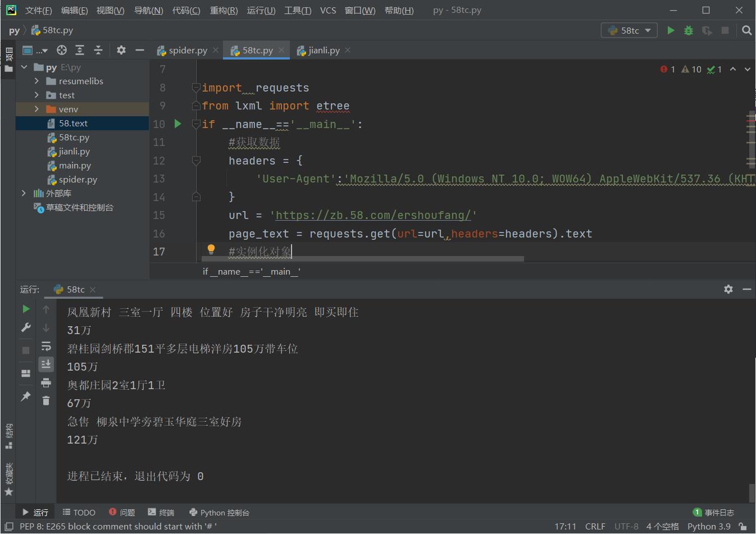Click the warnings count indicator showing 10
The image size is (756, 534).
click(x=691, y=69)
